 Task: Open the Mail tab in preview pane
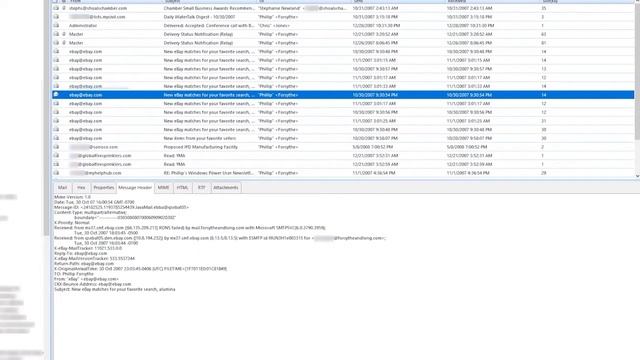coord(62,188)
